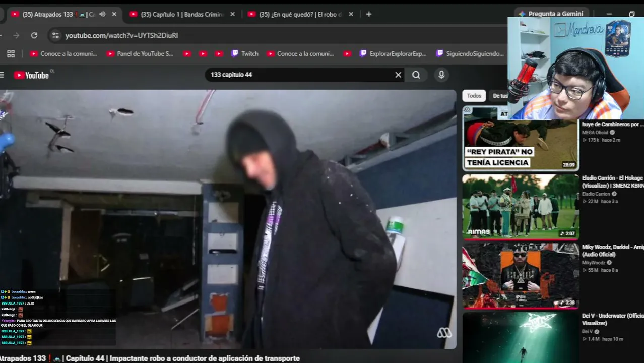
Task: Open the Miky Woodz Darkiel video thumbnail
Action: coord(521,276)
